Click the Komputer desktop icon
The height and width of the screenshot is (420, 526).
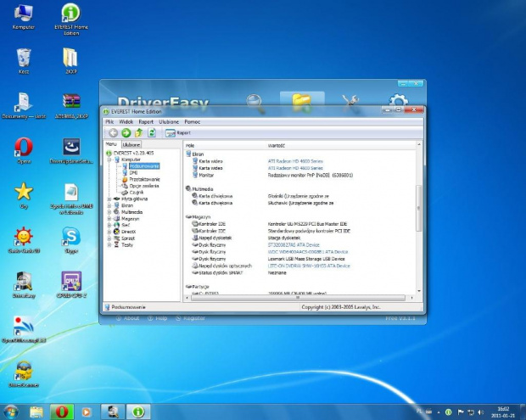pyautogui.click(x=24, y=17)
